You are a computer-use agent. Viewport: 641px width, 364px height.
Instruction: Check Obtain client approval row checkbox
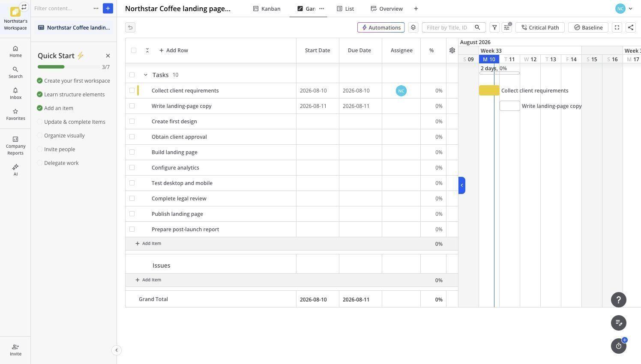click(x=132, y=137)
